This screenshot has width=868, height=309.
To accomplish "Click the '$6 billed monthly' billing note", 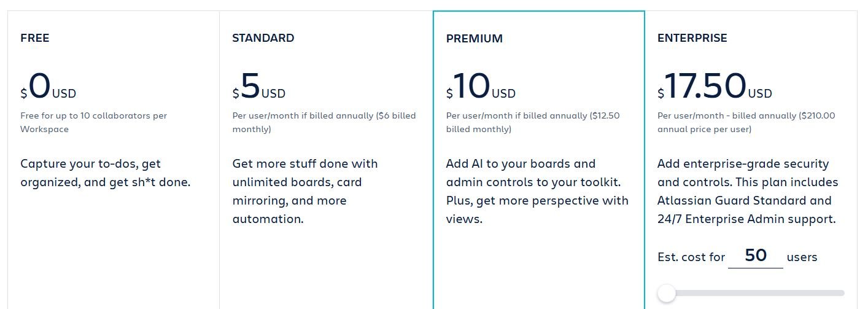I will (324, 122).
